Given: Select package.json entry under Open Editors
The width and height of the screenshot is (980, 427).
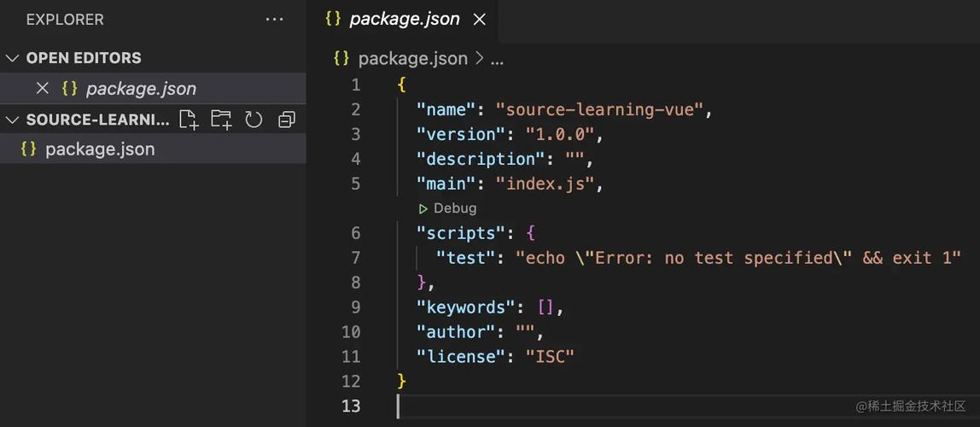Looking at the screenshot, I should (141, 88).
